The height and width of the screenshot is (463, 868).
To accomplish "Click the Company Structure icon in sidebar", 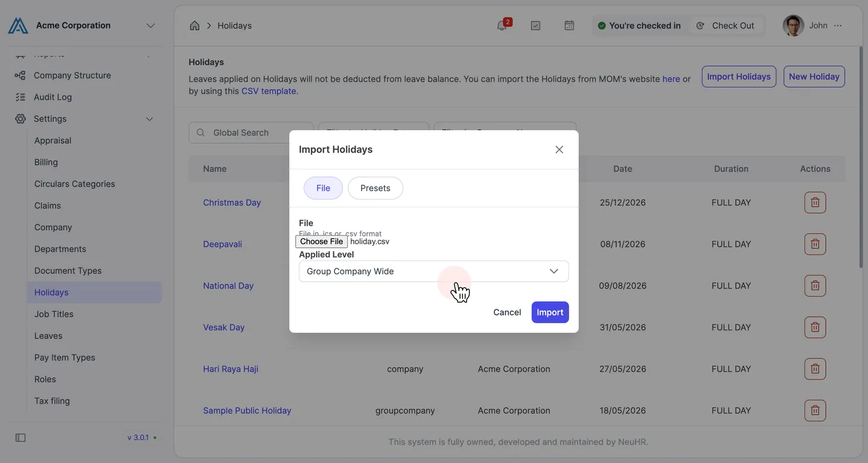I will [20, 75].
